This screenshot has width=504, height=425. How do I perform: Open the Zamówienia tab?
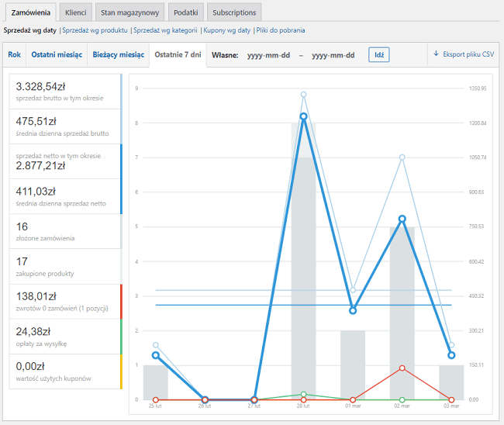pyautogui.click(x=30, y=12)
